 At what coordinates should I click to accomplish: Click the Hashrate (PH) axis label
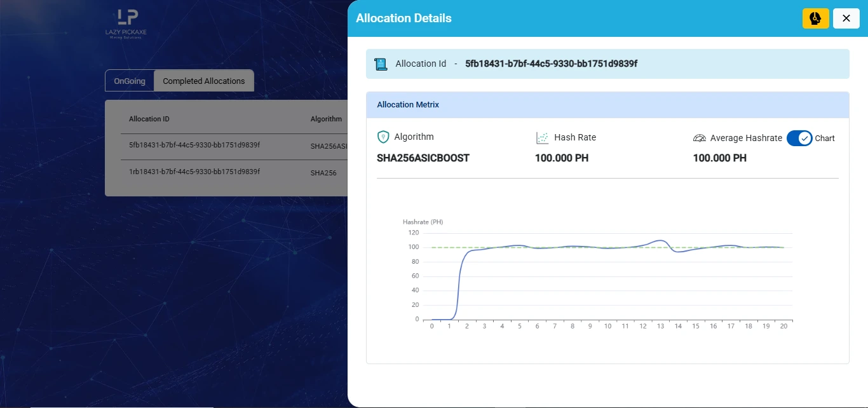pos(423,222)
